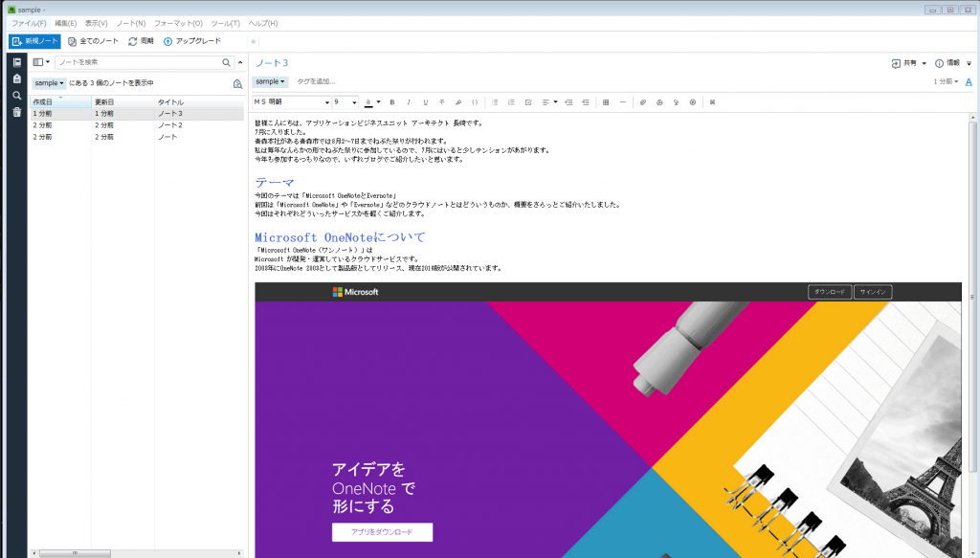This screenshot has width=980, height=558.
Task: Click the 同期 sync icon
Action: point(132,41)
